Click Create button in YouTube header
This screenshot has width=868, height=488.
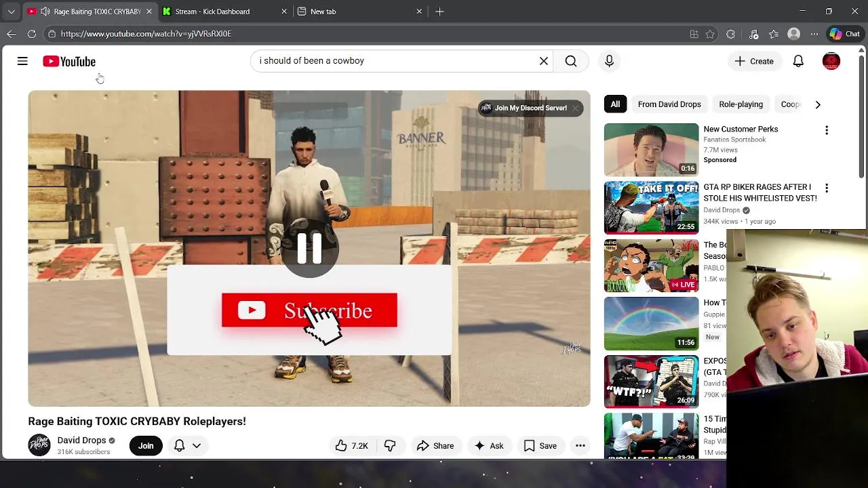753,61
